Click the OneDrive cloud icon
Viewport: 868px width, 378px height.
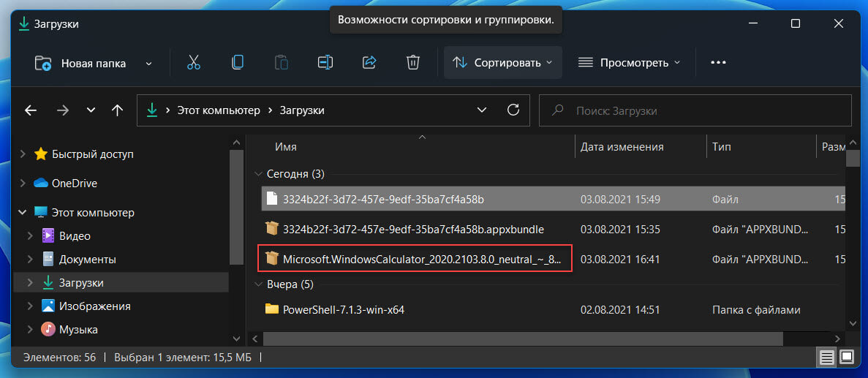click(41, 184)
